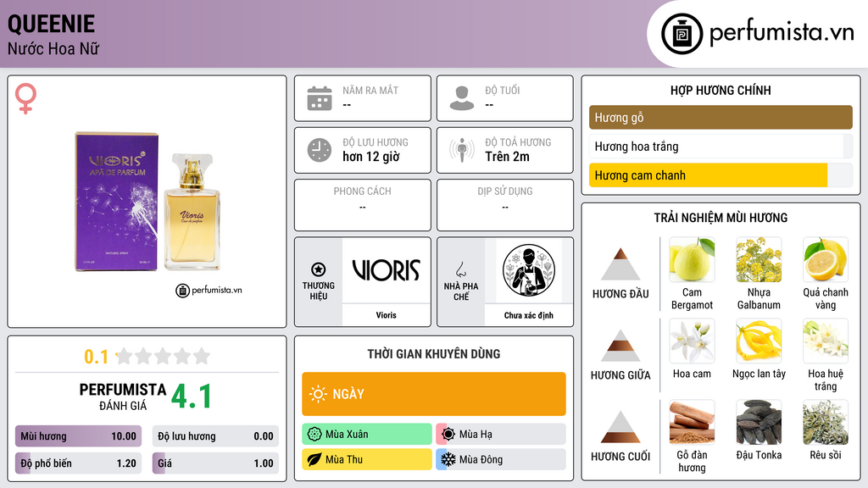Click the calendar icon beside Năm ra mắt
This screenshot has height=488, width=868.
(320, 98)
